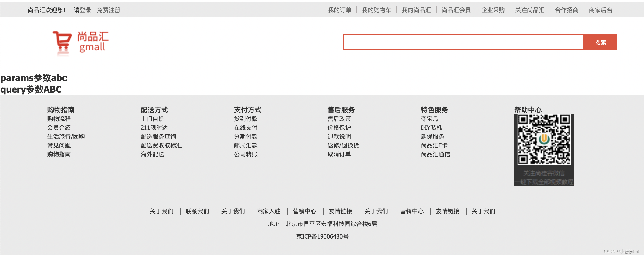Open 关注尚品汇 in top navigation
This screenshot has width=644, height=256.
(x=530, y=10)
